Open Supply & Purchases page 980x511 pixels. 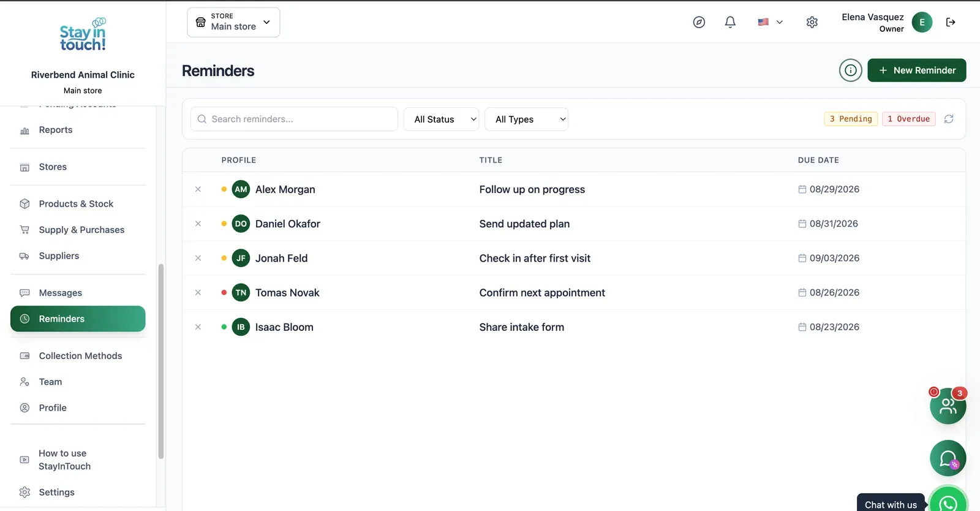tap(78, 230)
